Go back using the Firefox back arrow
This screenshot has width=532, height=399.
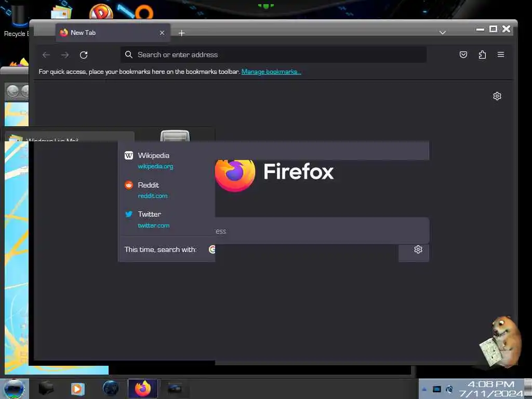(x=46, y=55)
